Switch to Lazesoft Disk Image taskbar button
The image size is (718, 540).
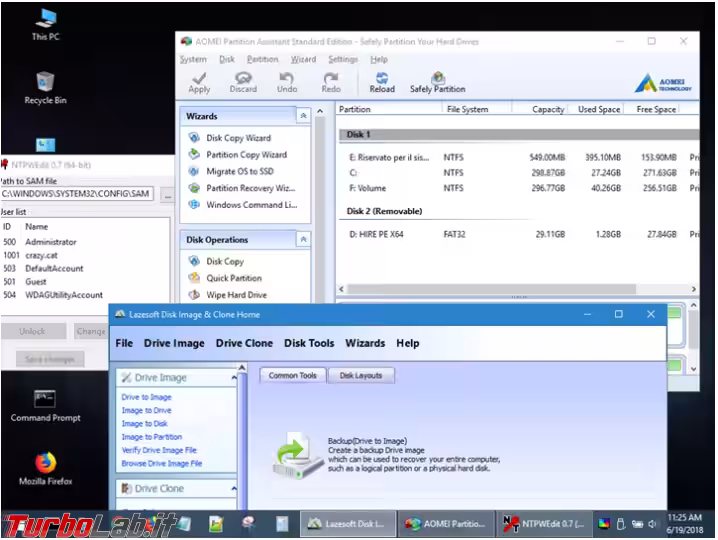[348, 524]
